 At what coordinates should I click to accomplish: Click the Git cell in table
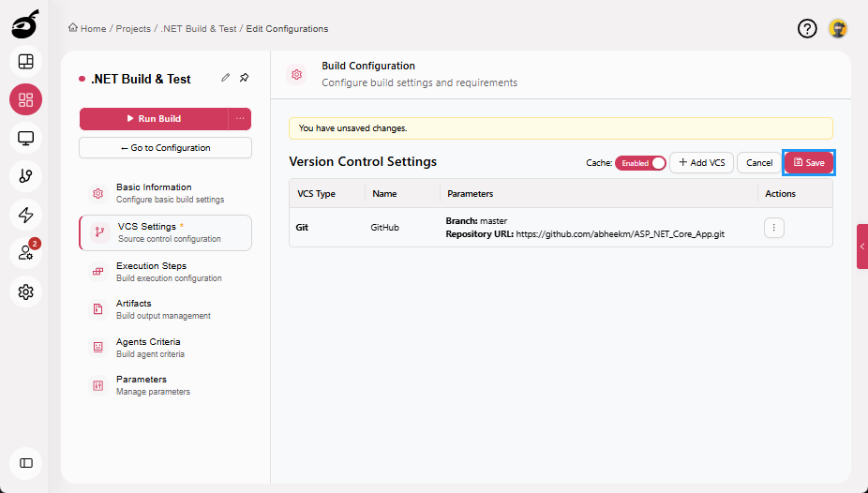(x=302, y=228)
